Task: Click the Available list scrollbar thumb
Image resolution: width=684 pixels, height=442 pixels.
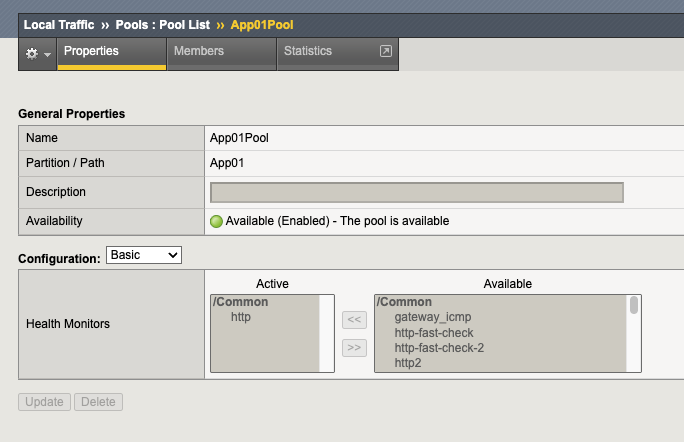Action: 634,305
